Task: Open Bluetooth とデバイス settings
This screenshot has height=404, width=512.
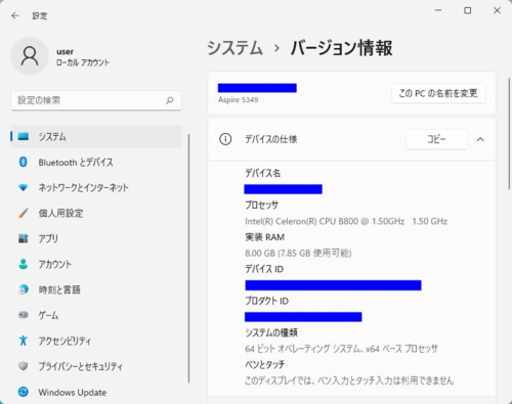Action: 96,162
